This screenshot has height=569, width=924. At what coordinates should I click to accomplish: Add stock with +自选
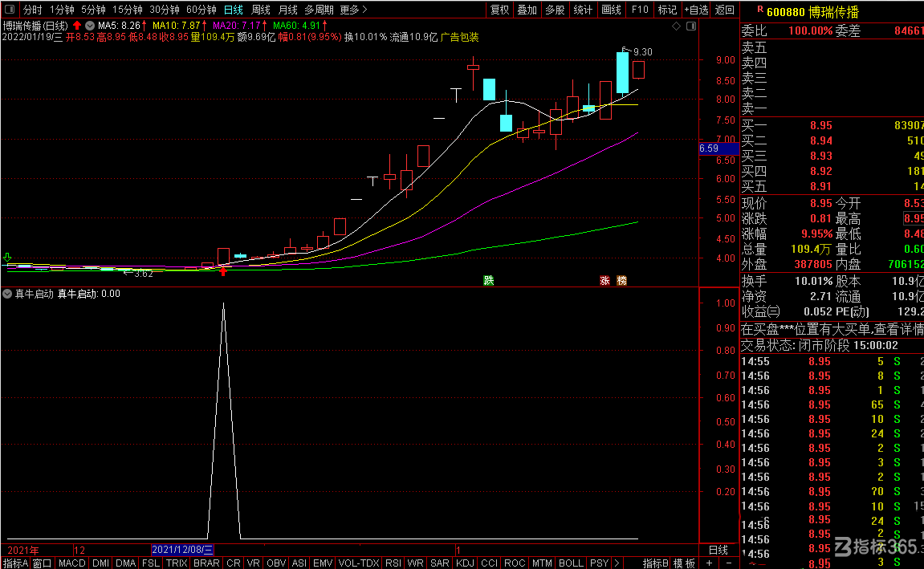tap(697, 10)
